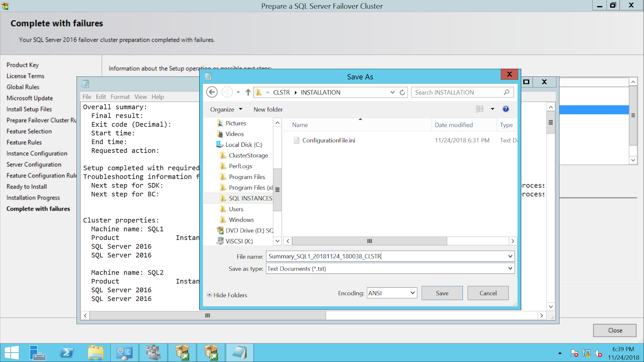Screen dimensions: 644x362
Task: Open Notepad View menu
Action: (140, 97)
